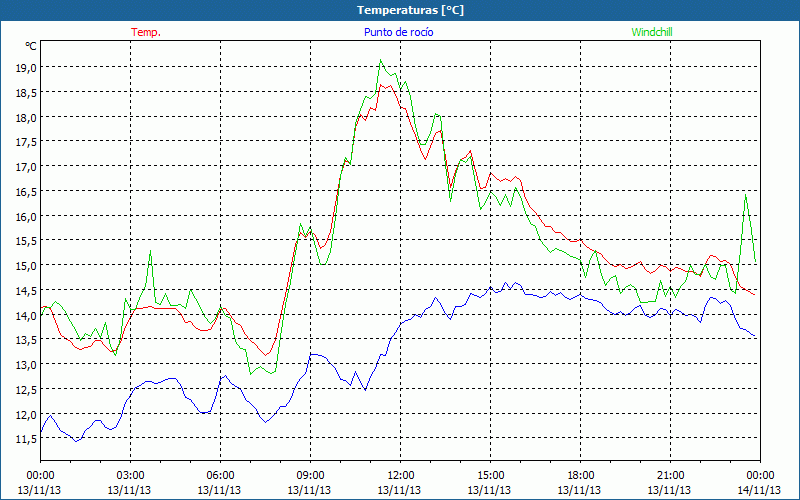The width and height of the screenshot is (800, 500).
Task: Click the 19,0 y-axis value
Action: coord(26,67)
